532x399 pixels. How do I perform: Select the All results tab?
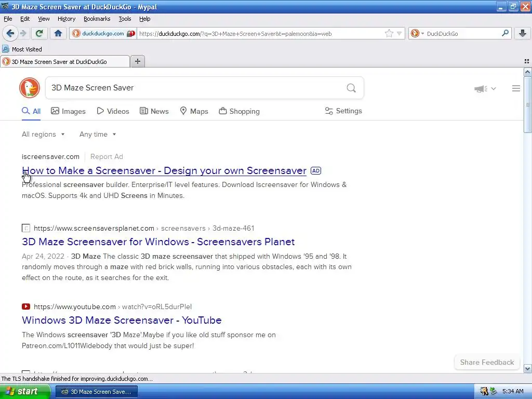(x=31, y=111)
